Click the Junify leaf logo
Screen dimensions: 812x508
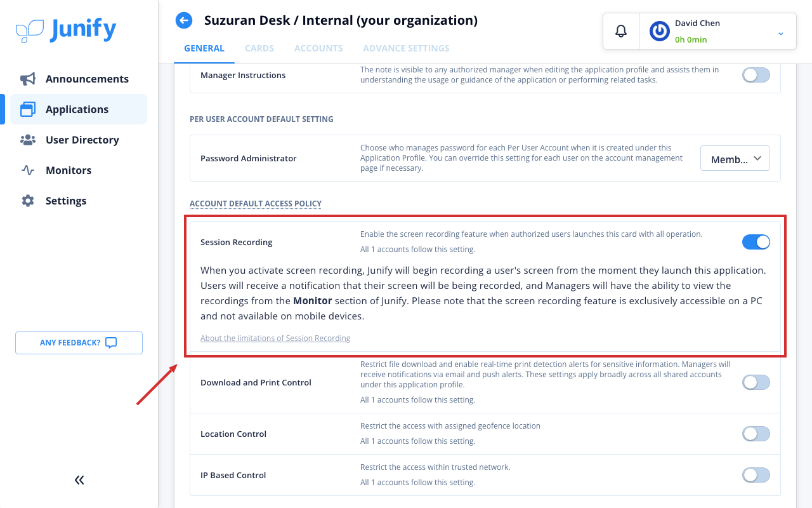click(30, 30)
